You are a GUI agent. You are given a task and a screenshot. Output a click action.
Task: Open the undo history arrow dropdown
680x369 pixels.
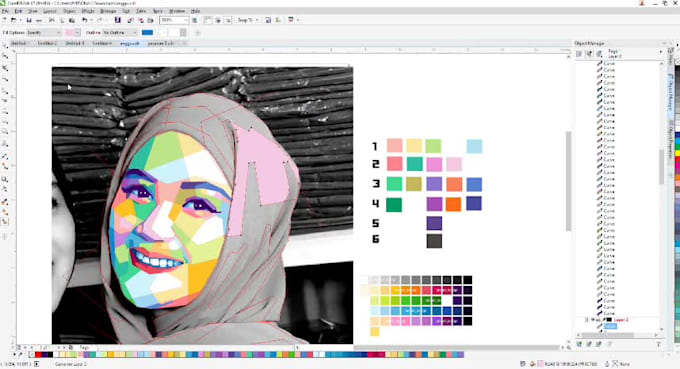pyautogui.click(x=91, y=20)
